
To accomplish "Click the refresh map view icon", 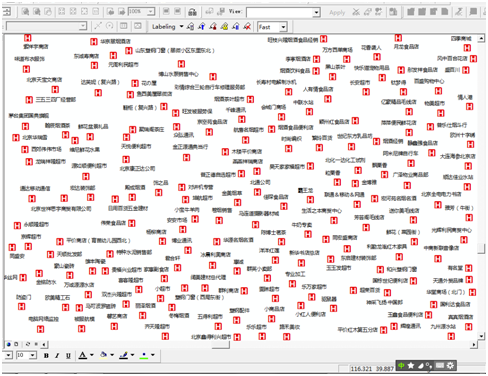I will [28, 344].
